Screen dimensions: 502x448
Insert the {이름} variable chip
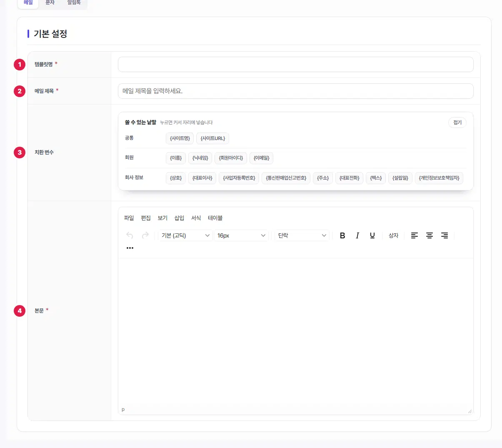click(x=176, y=158)
